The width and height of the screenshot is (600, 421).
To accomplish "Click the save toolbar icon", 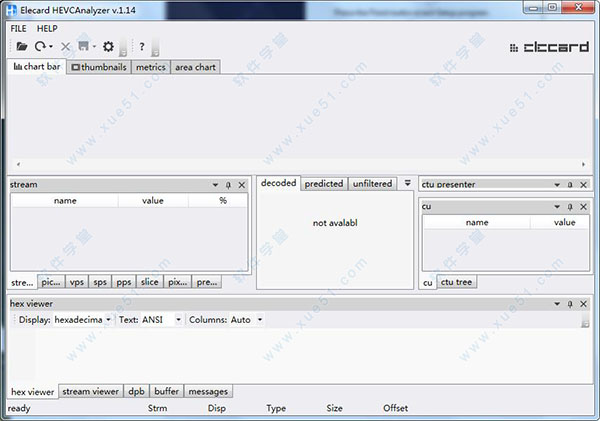I will pyautogui.click(x=83, y=46).
